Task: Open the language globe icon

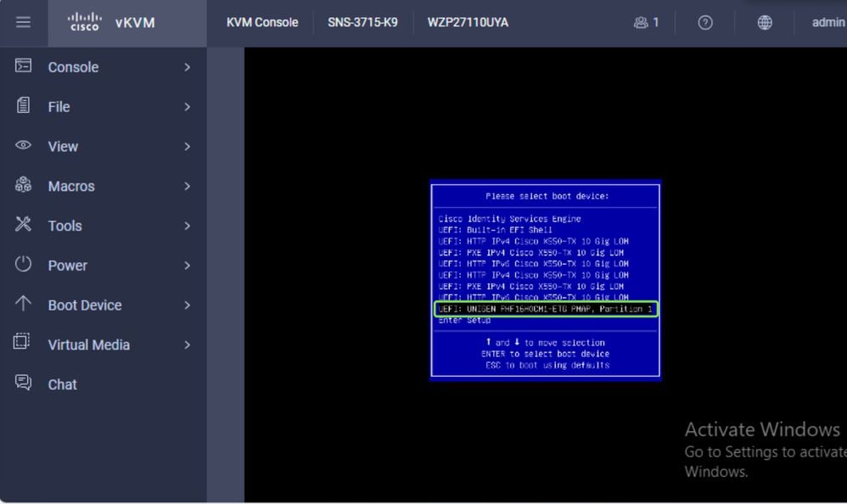Action: 765,23
